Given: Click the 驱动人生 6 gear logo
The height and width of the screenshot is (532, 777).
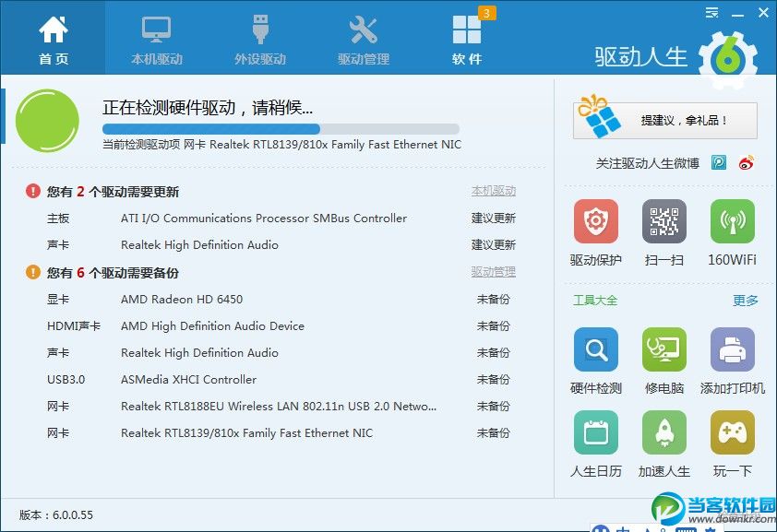Looking at the screenshot, I should (x=727, y=59).
